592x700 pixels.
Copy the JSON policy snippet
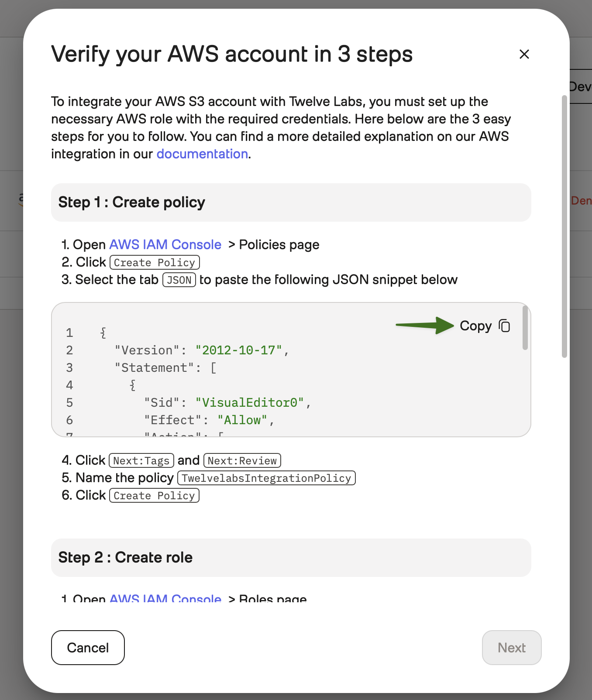[485, 326]
